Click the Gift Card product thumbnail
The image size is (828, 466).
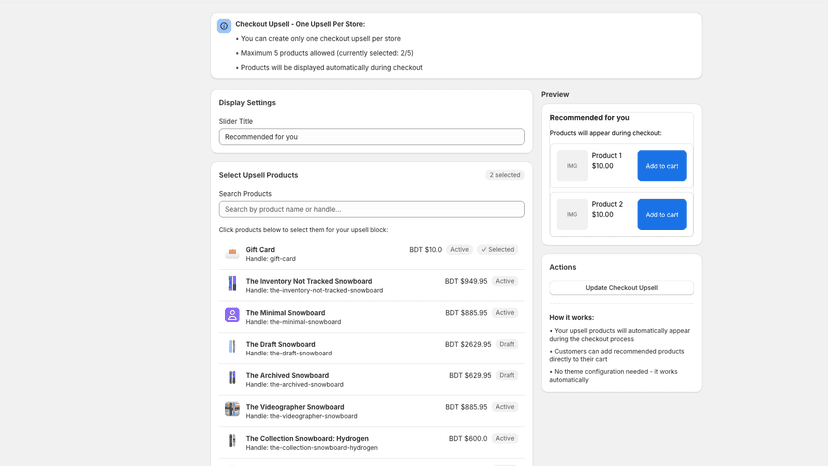click(232, 253)
